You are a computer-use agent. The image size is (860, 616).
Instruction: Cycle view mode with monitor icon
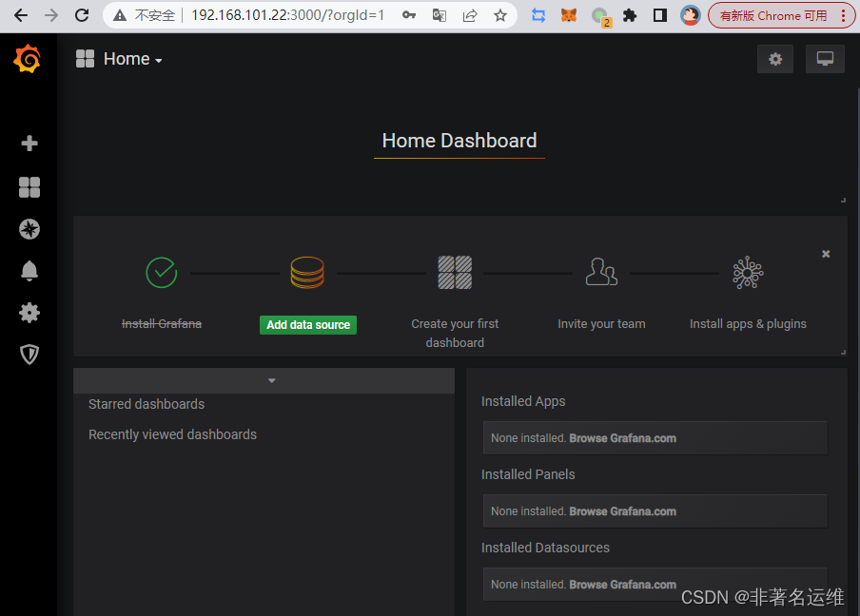click(x=825, y=59)
